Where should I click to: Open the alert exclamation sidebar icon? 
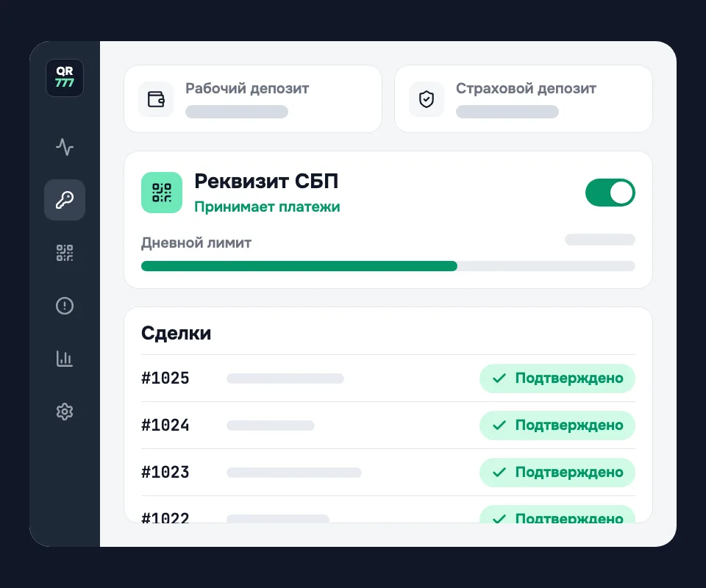[65, 306]
